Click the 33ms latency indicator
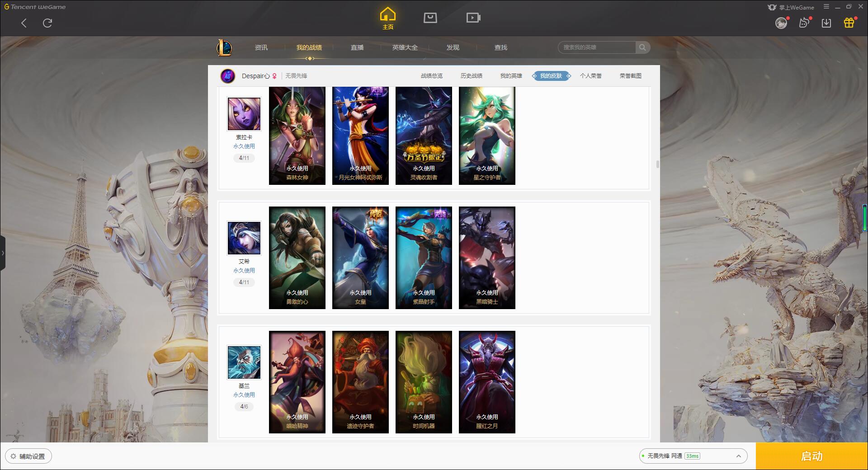Image resolution: width=868 pixels, height=470 pixels. pyautogui.click(x=692, y=456)
